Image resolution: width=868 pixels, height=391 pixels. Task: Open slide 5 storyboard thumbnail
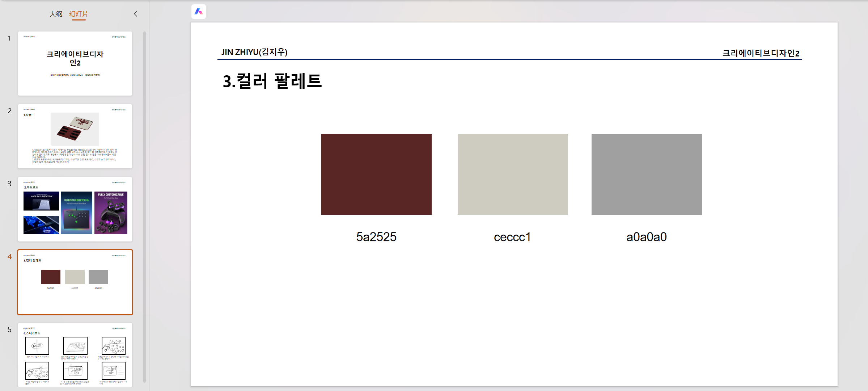(75, 355)
